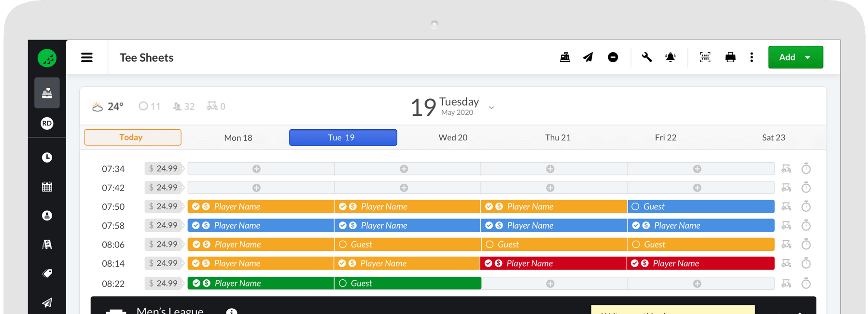Open the three-dot more options menu

click(x=752, y=57)
